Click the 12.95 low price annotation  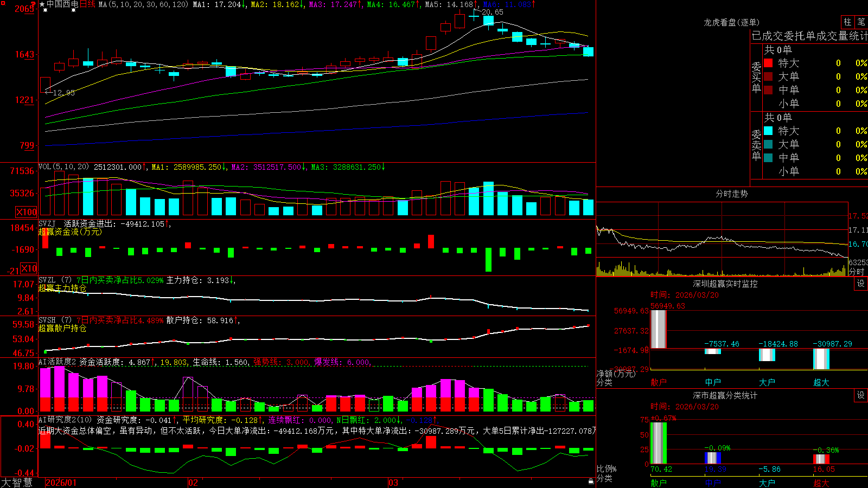coord(64,93)
